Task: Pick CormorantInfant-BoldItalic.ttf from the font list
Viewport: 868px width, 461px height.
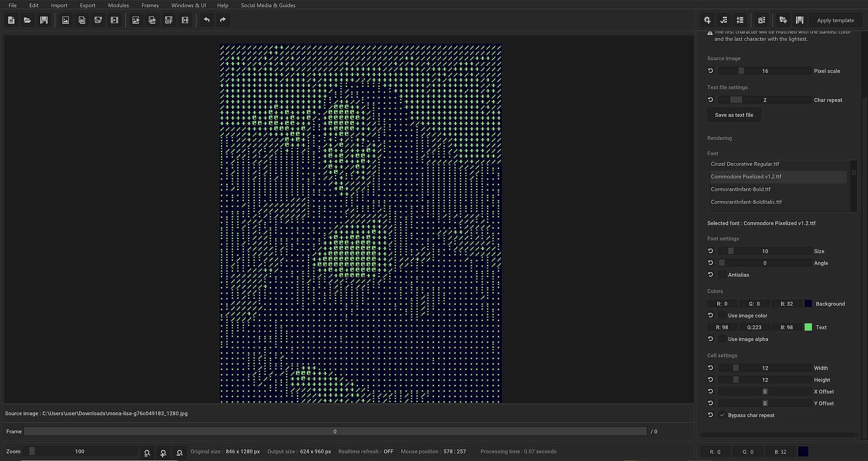Action: coord(746,202)
